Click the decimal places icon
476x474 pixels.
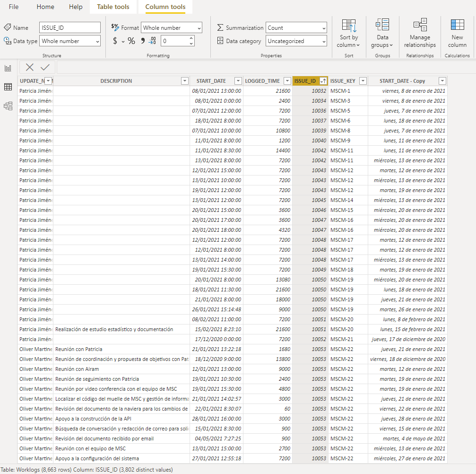pos(152,41)
